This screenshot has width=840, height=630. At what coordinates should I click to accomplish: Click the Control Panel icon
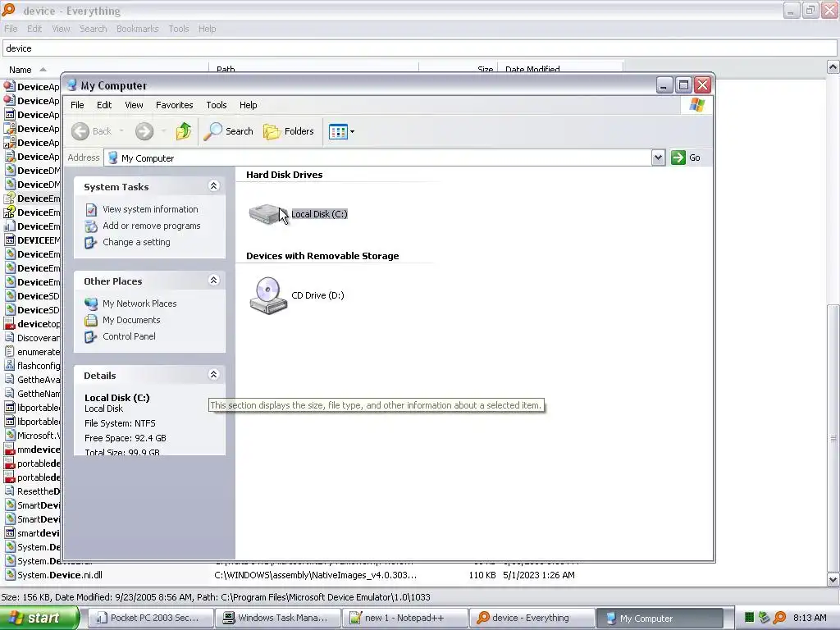pos(91,337)
